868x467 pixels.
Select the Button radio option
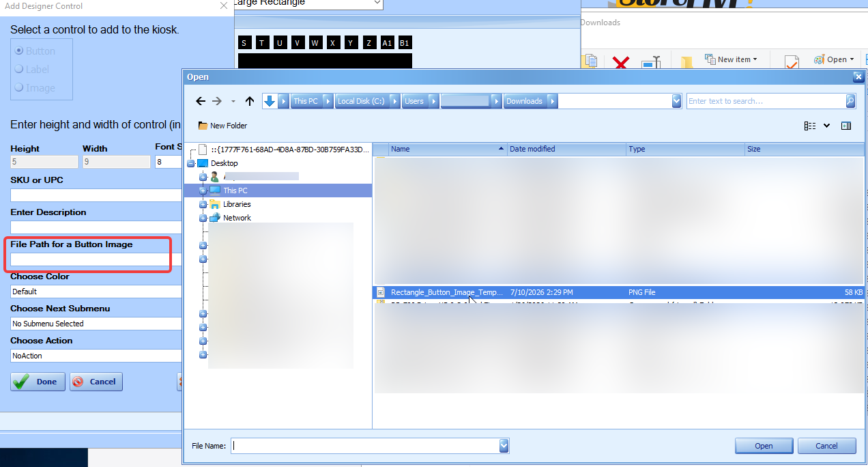(19, 51)
